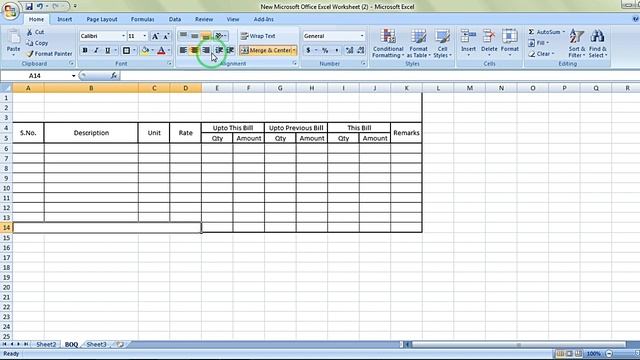
Task: Open Find & Select binoculars menu
Action: point(598,43)
